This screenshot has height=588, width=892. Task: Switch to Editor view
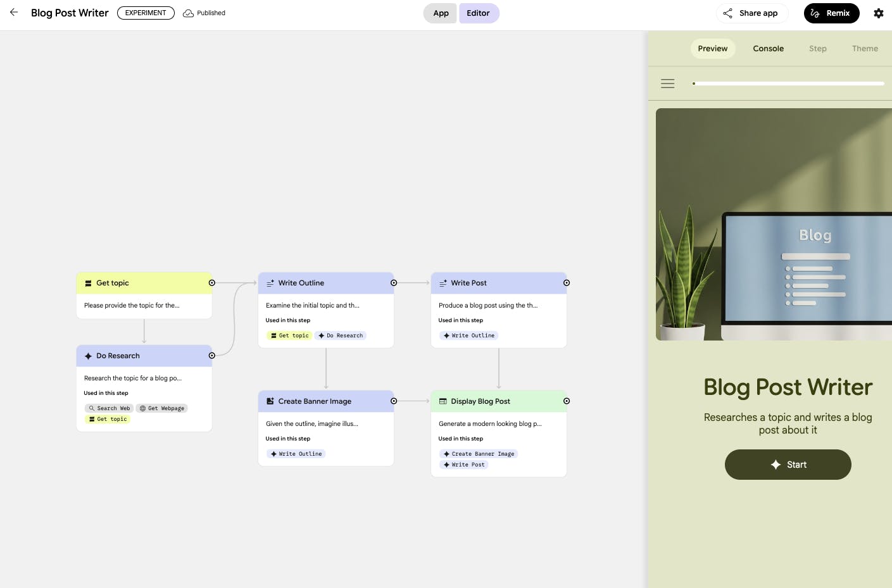tap(479, 13)
